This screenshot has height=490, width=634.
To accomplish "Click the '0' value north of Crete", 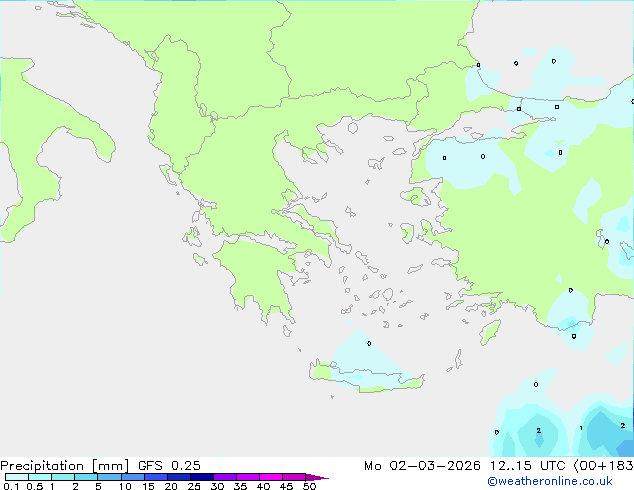I will (x=369, y=344).
